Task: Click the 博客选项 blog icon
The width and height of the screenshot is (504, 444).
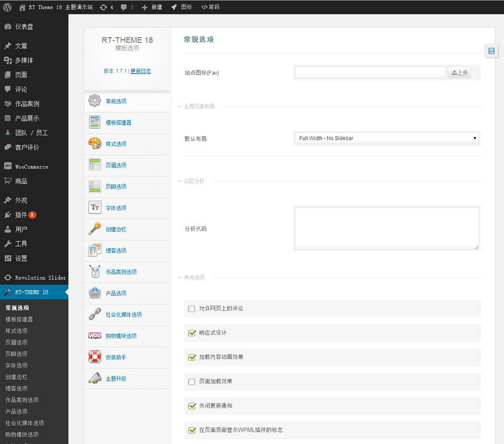Action: (95, 250)
